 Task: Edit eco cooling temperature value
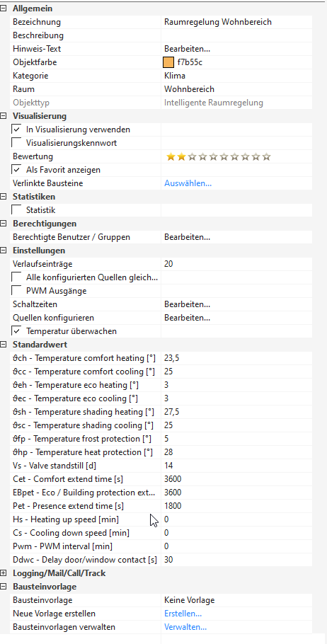236,398
